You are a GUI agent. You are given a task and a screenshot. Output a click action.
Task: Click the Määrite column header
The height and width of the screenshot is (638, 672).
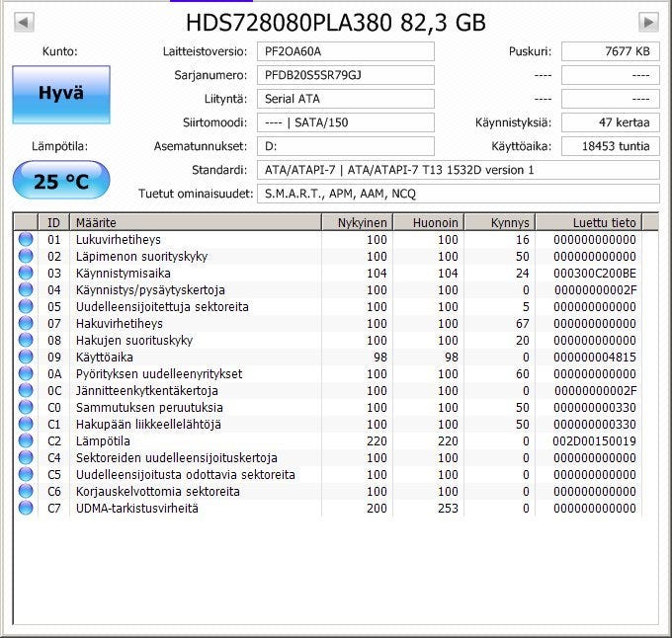click(196, 222)
